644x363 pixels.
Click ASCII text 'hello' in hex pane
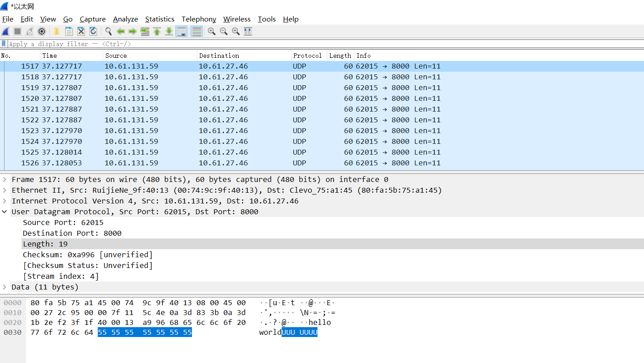tap(320, 322)
